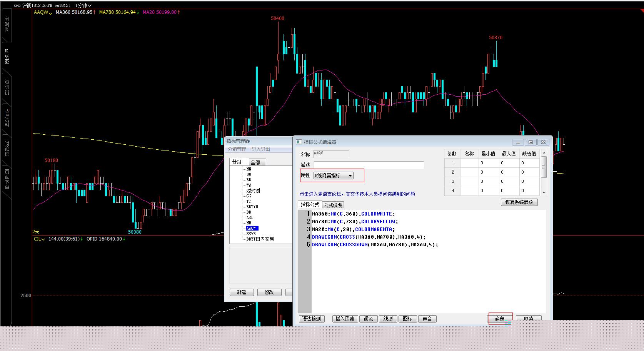This screenshot has height=351, width=644.
Task: Expand the AAQW indicator dropdown on chart
Action: pyautogui.click(x=50, y=13)
